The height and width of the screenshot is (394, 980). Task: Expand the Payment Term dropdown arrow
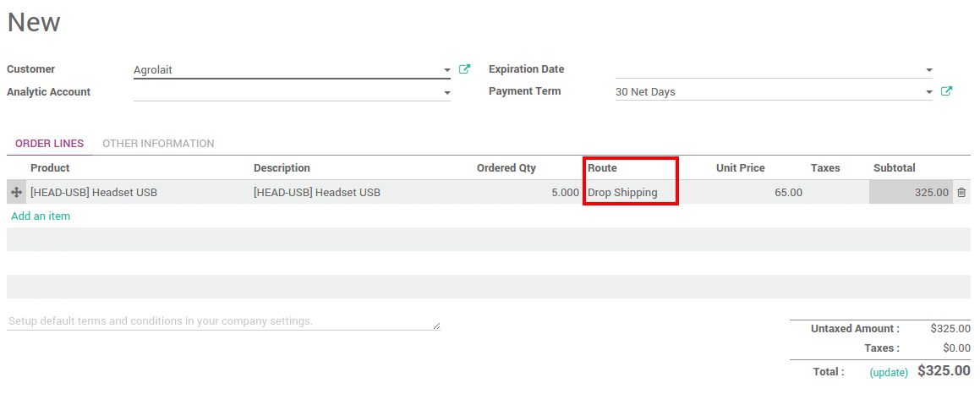pos(928,92)
